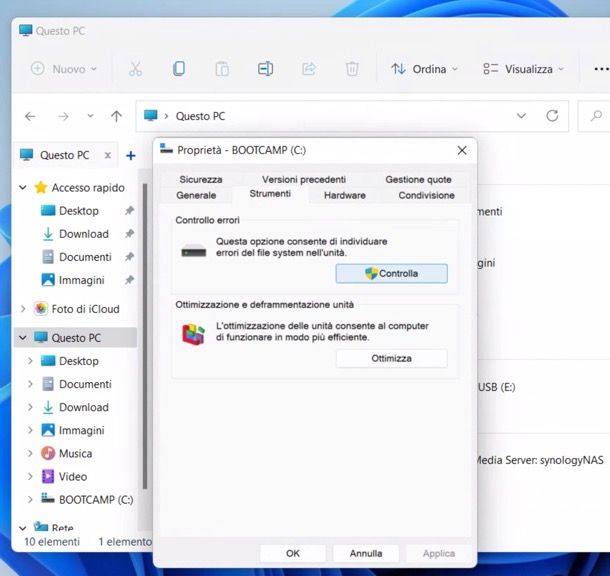
Task: Switch to the Hardware tab
Action: click(x=345, y=195)
